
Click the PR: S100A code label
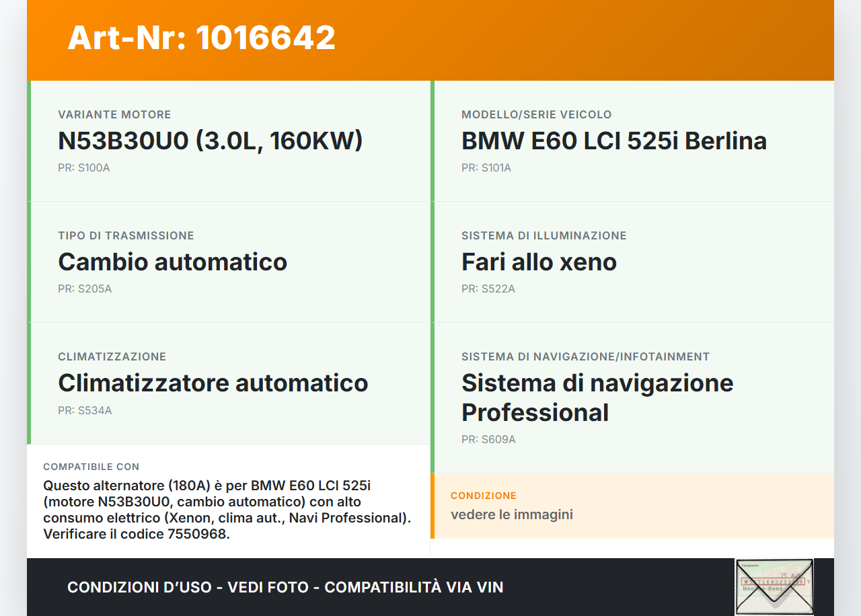(x=83, y=167)
